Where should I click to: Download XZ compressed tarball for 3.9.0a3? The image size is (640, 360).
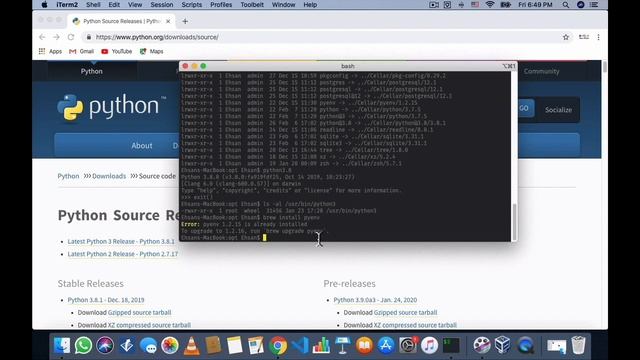coord(415,325)
